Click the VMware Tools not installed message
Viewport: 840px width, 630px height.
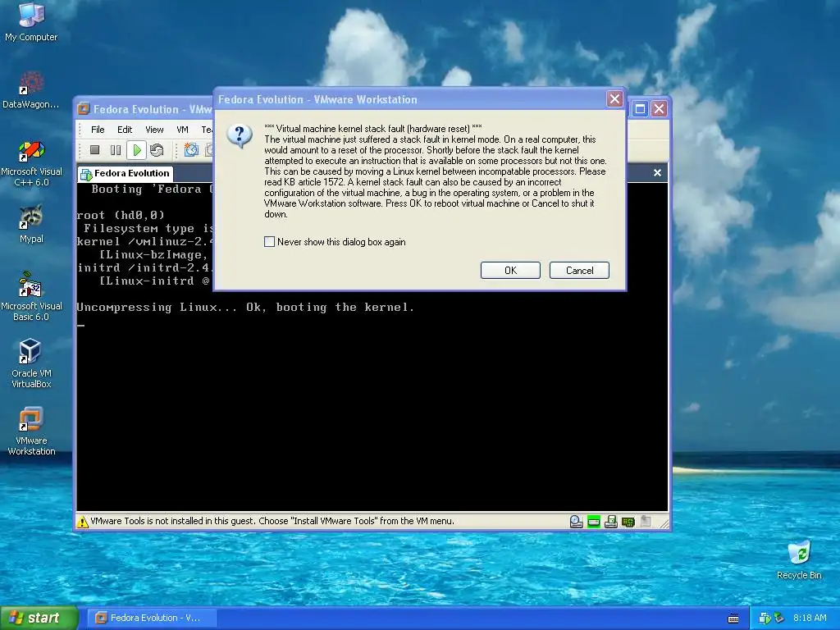tap(272, 521)
